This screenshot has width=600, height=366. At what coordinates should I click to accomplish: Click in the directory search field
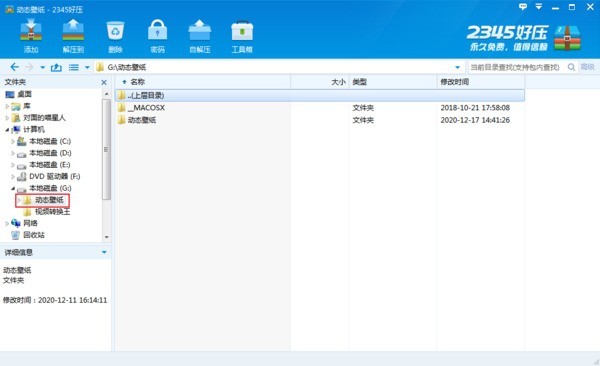[x=517, y=67]
